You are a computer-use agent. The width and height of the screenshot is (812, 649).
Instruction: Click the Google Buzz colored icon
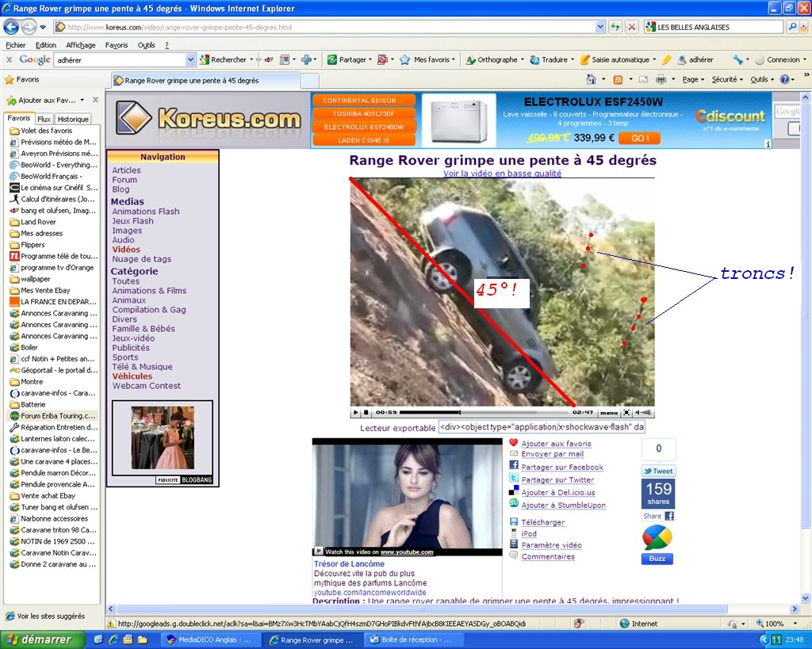point(657,539)
